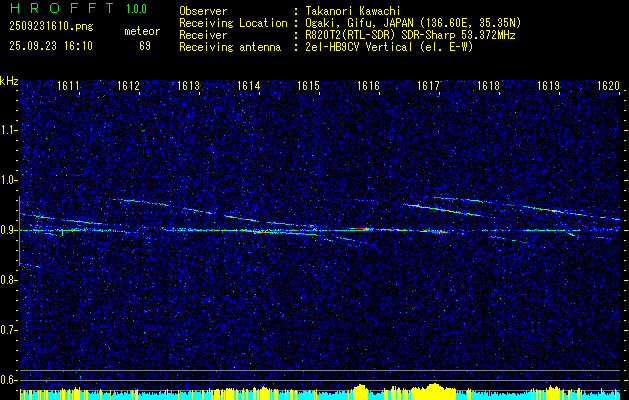Click the Observer label
Image resolution: width=629 pixels, height=400 pixels.
pyautogui.click(x=203, y=11)
